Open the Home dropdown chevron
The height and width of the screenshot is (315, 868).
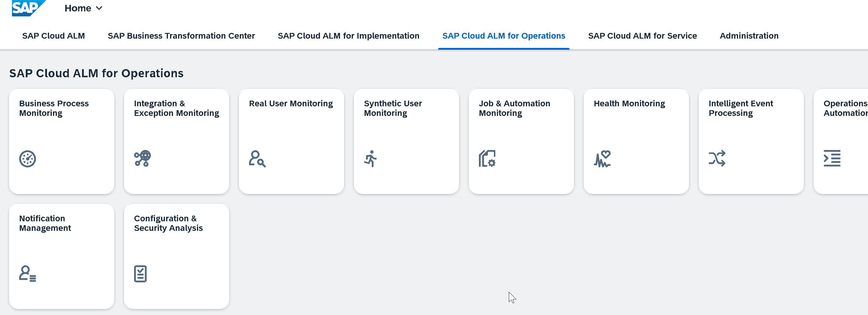tap(99, 8)
